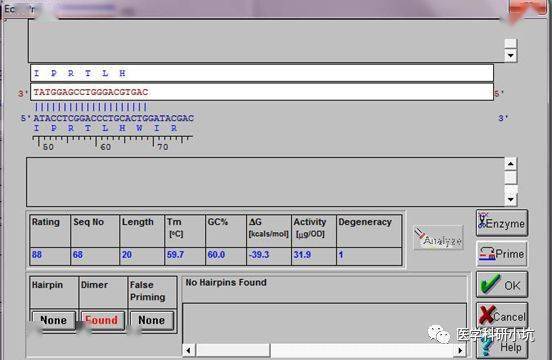This screenshot has height=360, width=552.
Task: Click the Length value 20
Action: (x=127, y=254)
